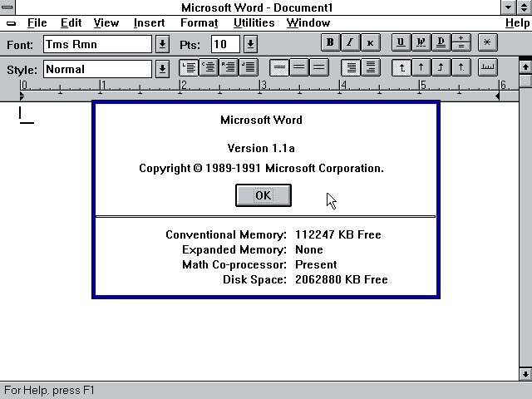Click the vertical scrollbar down arrow
532x399 pixels.
(525, 373)
